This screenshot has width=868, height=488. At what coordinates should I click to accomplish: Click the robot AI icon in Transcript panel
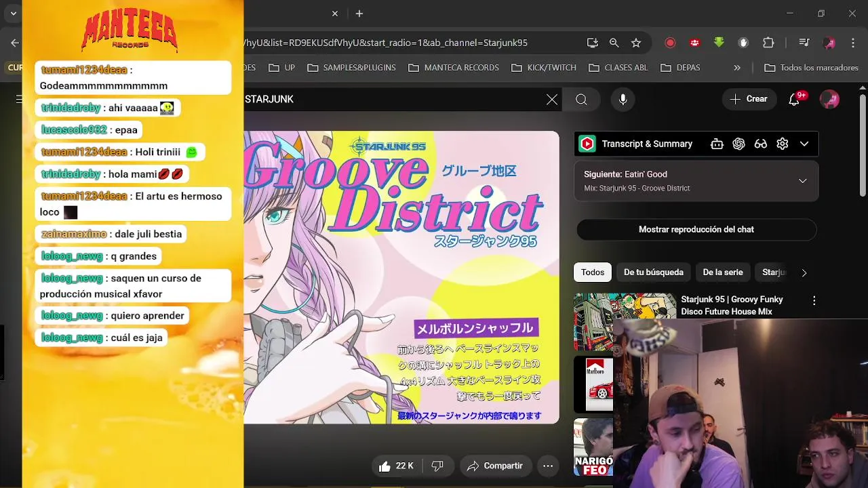point(717,144)
